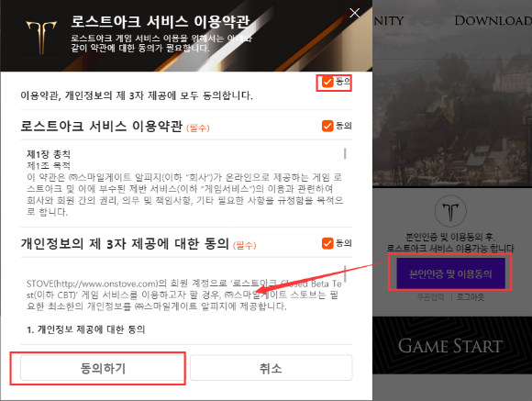Click the 로그아웃 logout link
This screenshot has width=532, height=401.
click(x=471, y=297)
